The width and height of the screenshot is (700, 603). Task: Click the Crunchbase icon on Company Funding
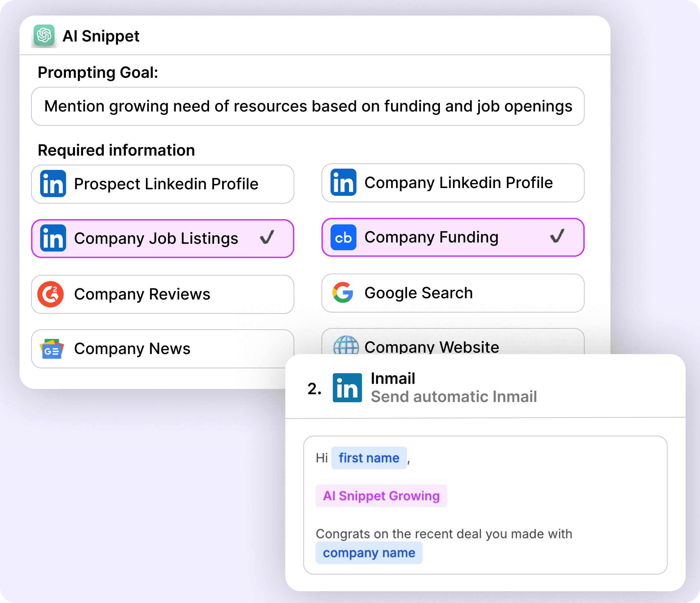coord(343,237)
